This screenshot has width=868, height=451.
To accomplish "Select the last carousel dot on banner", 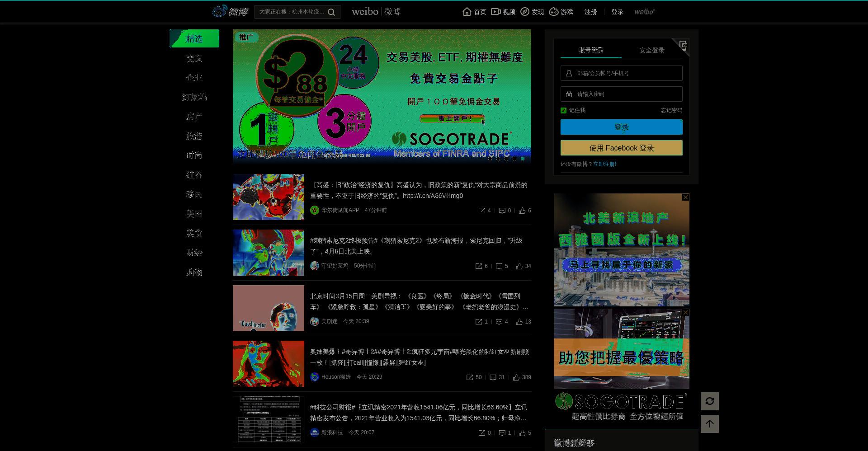I will pyautogui.click(x=523, y=159).
